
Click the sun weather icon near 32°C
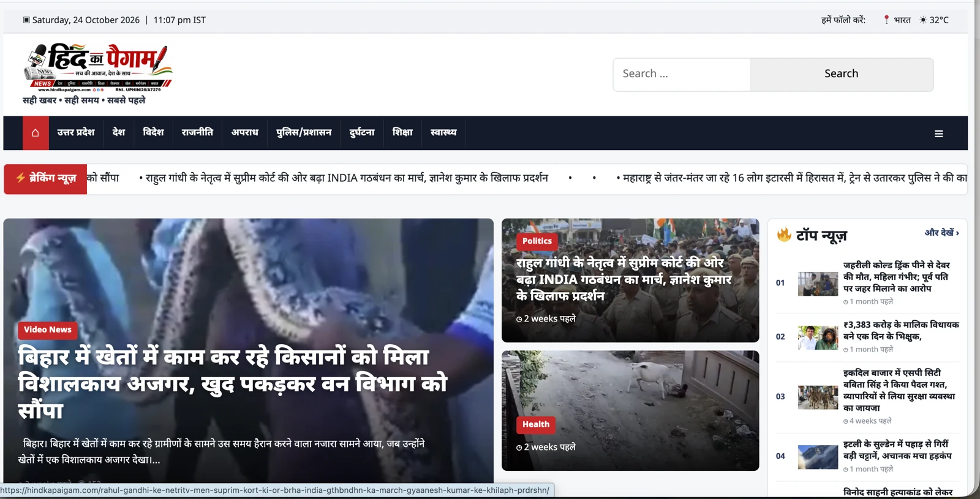pyautogui.click(x=923, y=20)
